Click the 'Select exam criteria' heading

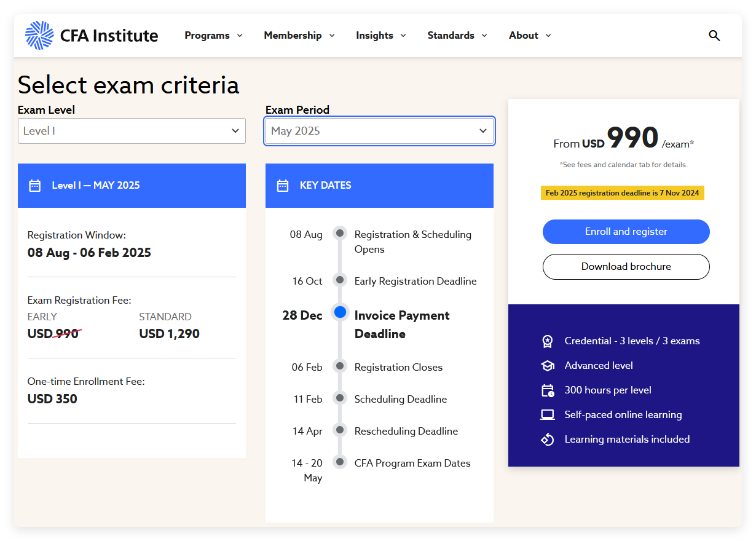tap(128, 85)
